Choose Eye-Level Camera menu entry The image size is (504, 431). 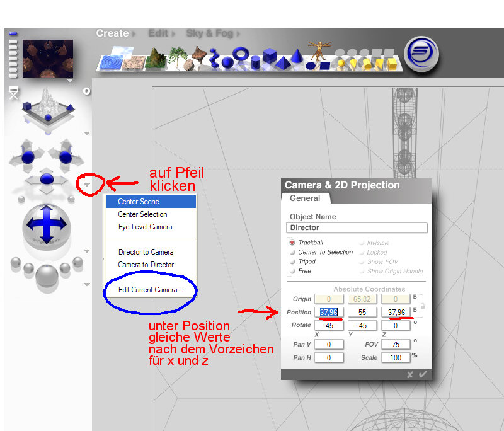[x=151, y=227]
